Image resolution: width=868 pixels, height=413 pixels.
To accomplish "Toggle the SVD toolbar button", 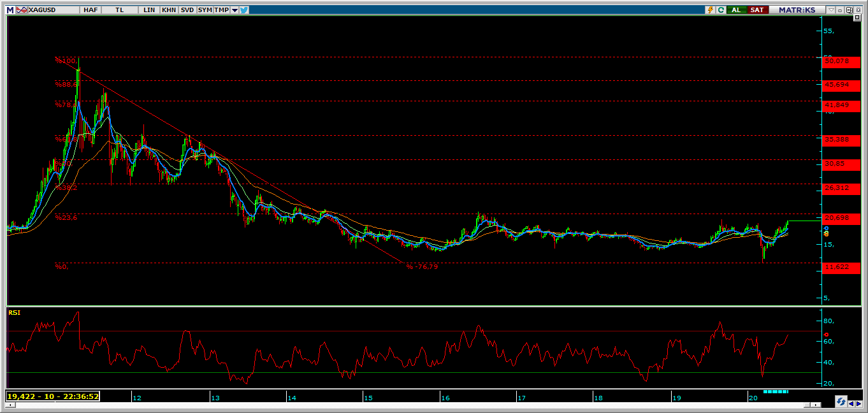I will (x=187, y=10).
